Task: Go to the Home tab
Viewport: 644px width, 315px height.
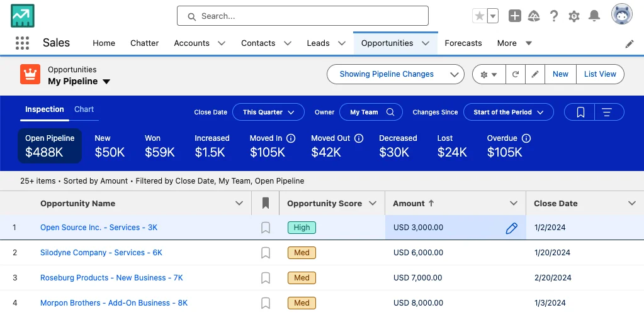Action: 104,43
